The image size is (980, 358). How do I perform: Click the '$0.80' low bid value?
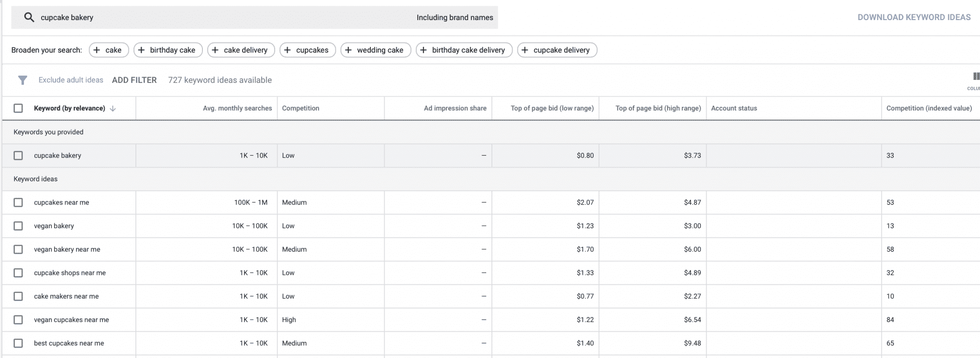point(585,156)
